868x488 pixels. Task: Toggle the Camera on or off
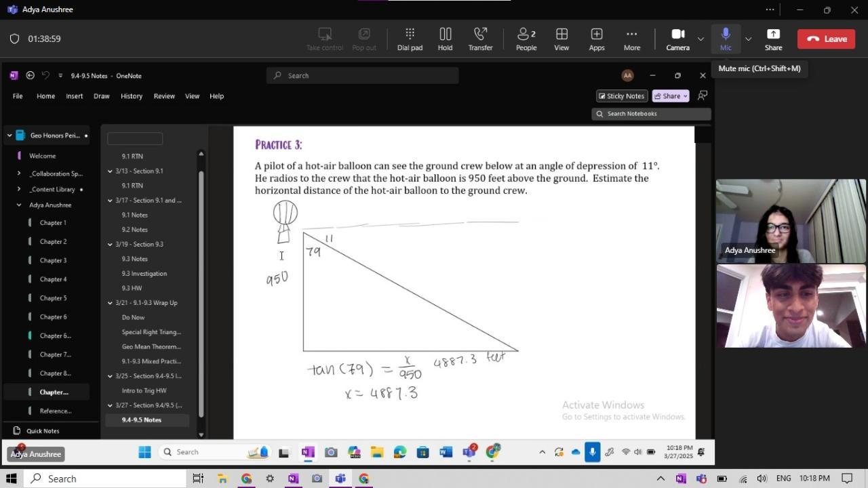677,39
